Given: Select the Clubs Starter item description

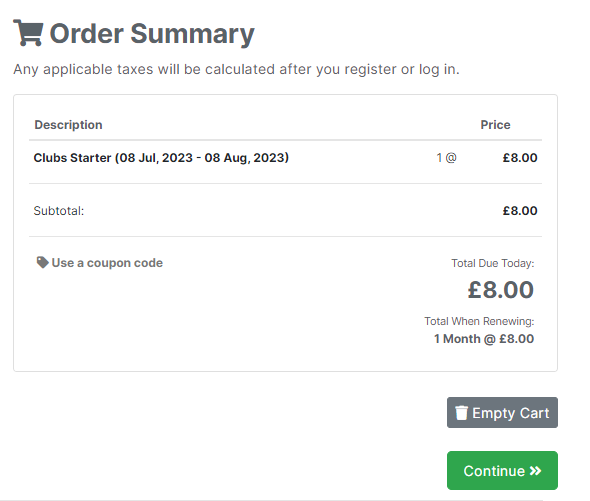Looking at the screenshot, I should (x=161, y=158).
